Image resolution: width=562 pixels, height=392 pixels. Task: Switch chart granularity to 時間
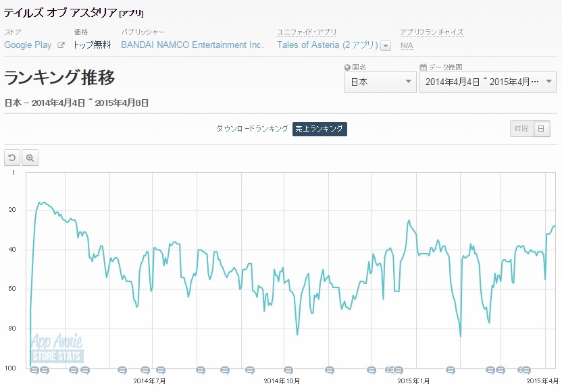coord(521,129)
